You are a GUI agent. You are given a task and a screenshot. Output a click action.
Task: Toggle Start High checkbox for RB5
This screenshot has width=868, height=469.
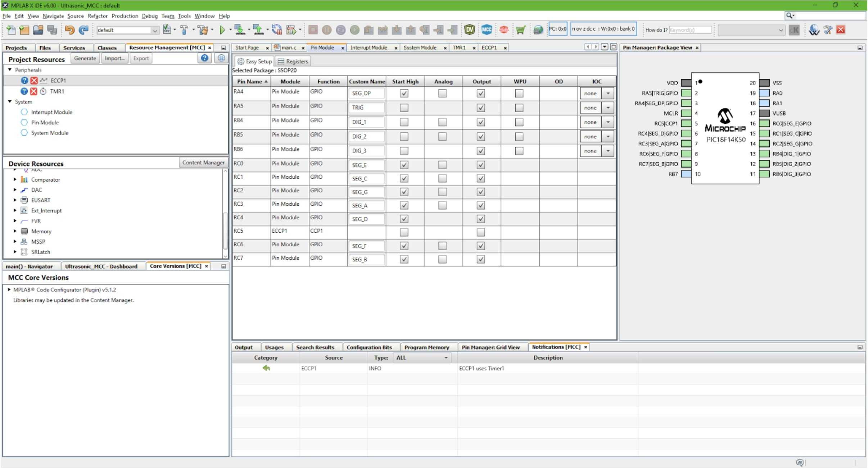[x=404, y=137]
